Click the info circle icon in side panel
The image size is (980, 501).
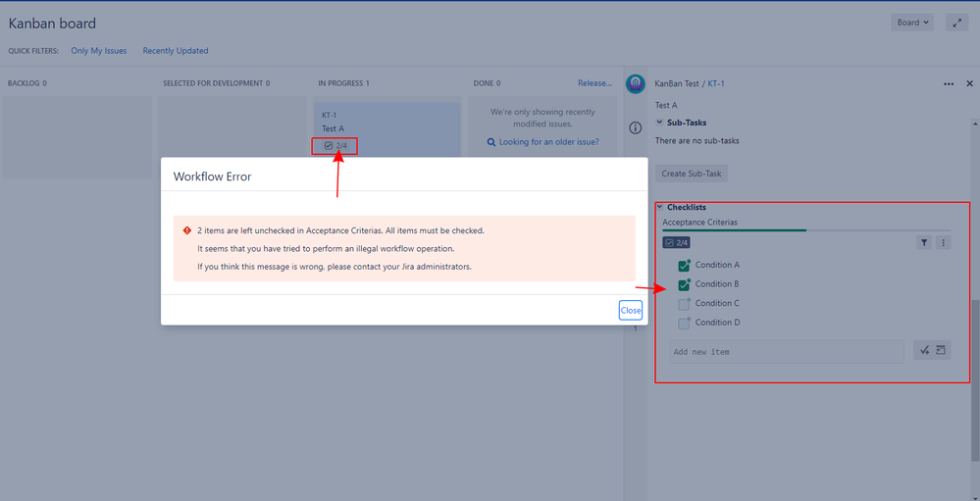click(x=635, y=128)
